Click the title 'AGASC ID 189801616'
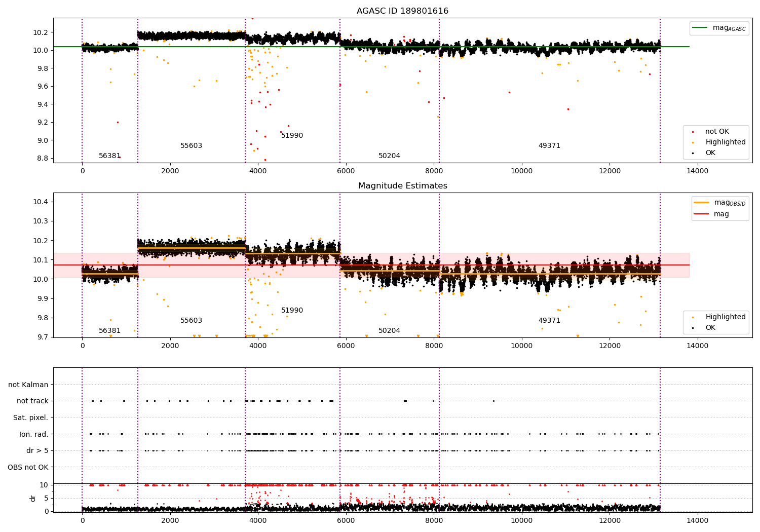The image size is (760, 532). 402,11
